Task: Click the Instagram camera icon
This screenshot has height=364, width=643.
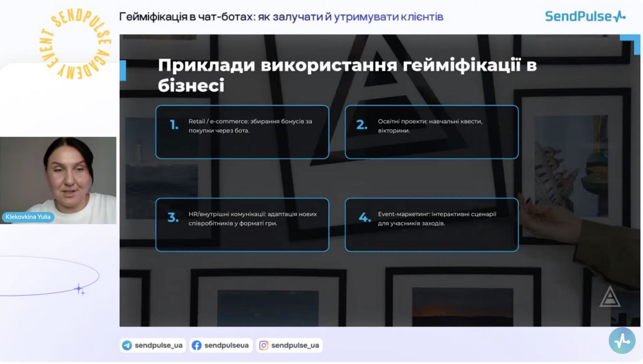Action: pyautogui.click(x=264, y=346)
